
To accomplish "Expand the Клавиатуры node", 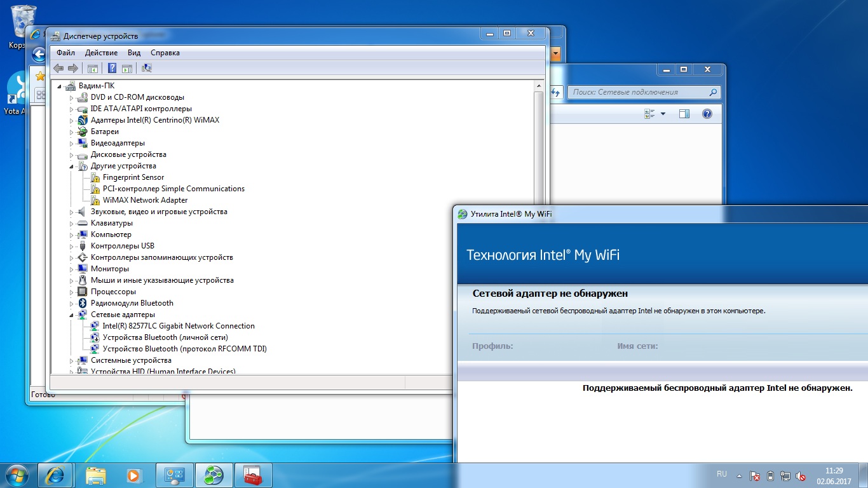I will click(x=72, y=223).
